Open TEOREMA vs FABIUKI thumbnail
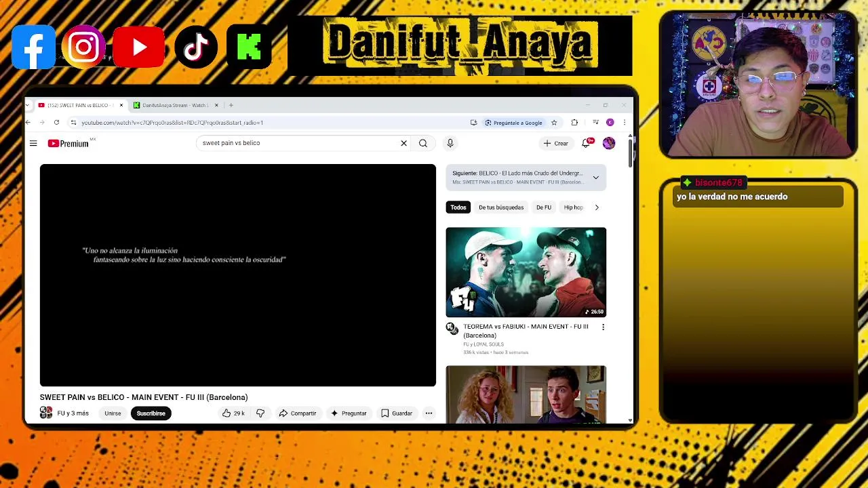The height and width of the screenshot is (488, 868). click(526, 272)
